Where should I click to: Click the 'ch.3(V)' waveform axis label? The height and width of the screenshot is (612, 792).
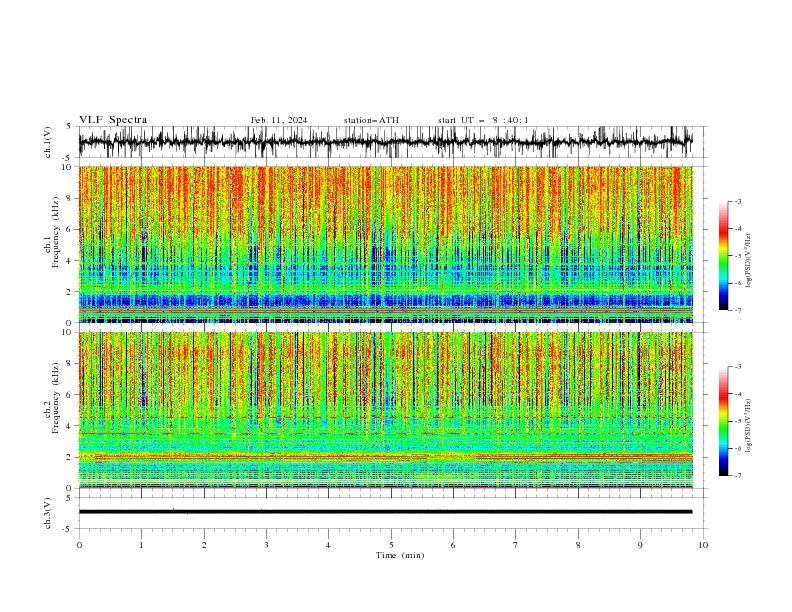pos(48,513)
